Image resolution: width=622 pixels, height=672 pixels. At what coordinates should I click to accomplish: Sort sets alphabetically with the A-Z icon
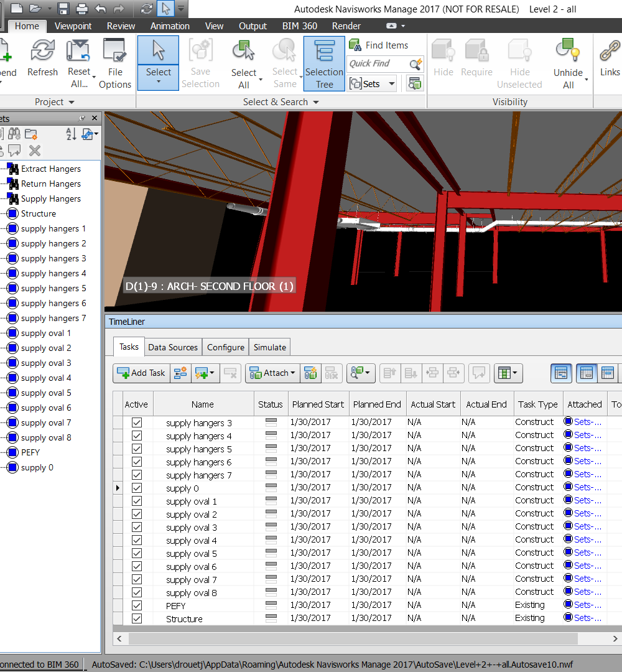click(70, 133)
